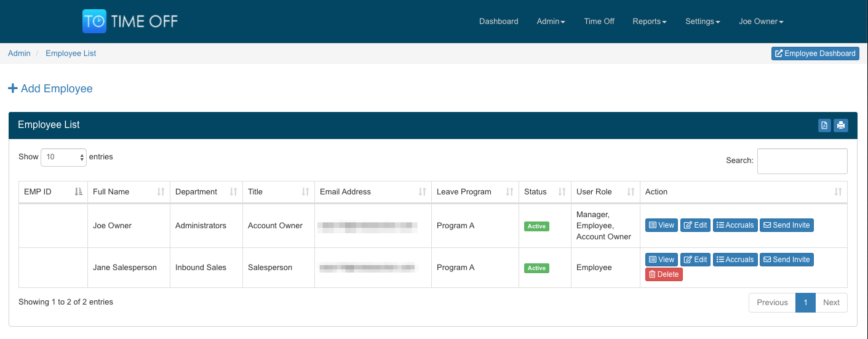Click the Time Off clock logo
868x339 pixels.
click(94, 22)
